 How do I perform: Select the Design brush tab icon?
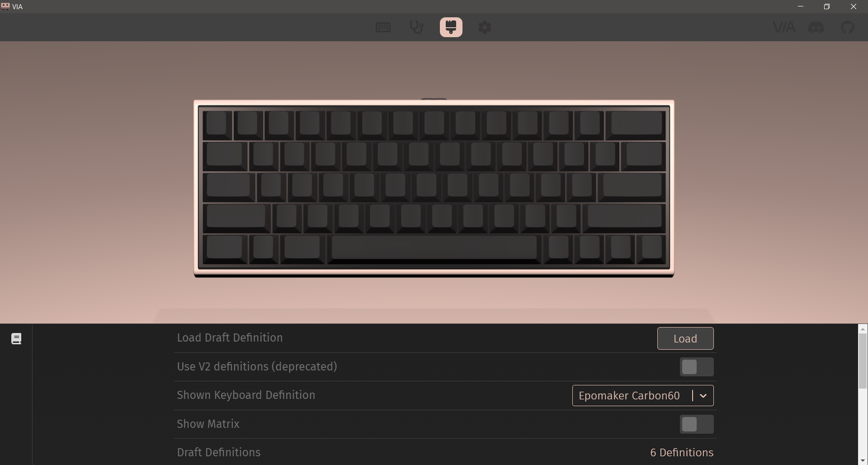(x=451, y=27)
